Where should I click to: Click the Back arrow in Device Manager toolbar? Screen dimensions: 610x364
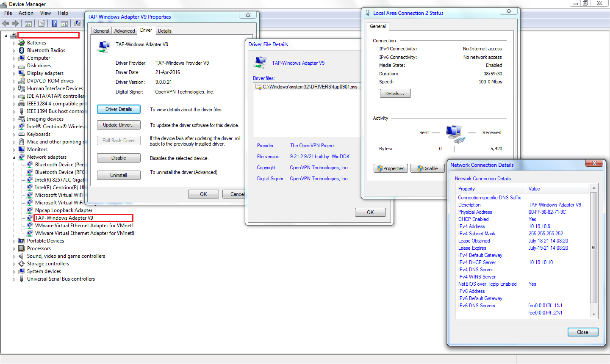[x=6, y=24]
